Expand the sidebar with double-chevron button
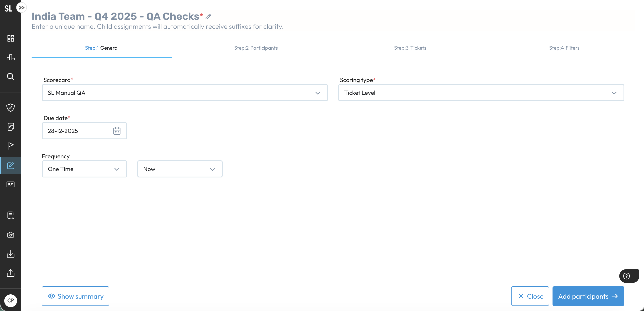Screen dimensions: 644x311 pyautogui.click(x=22, y=7)
